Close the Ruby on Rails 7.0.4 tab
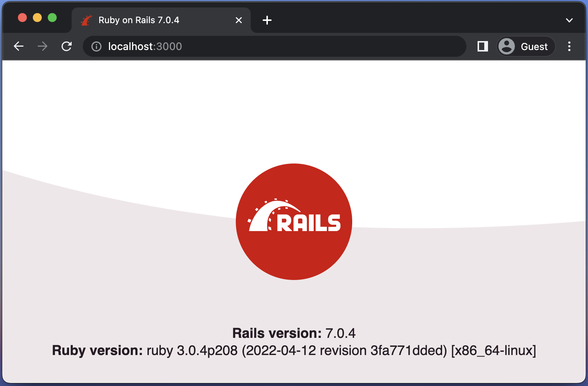Image resolution: width=588 pixels, height=386 pixels. [x=239, y=20]
